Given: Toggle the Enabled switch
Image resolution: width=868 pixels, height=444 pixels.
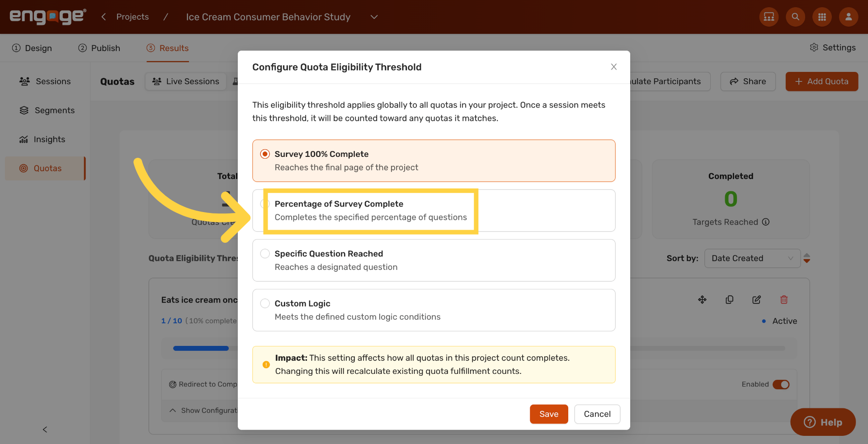Looking at the screenshot, I should (781, 384).
